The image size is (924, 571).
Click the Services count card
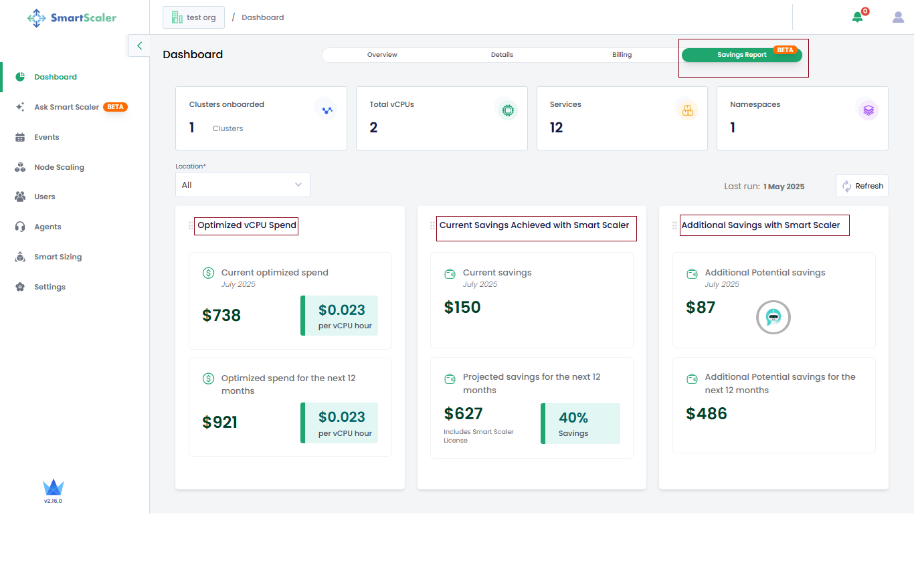pos(622,118)
